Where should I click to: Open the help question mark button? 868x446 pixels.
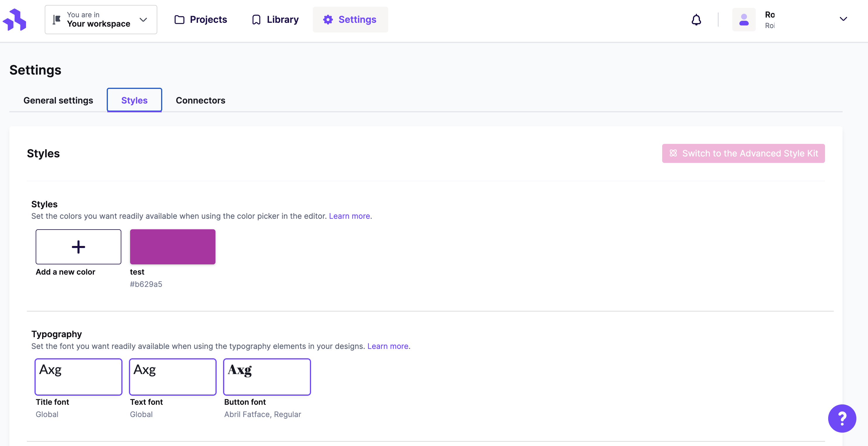coord(842,418)
